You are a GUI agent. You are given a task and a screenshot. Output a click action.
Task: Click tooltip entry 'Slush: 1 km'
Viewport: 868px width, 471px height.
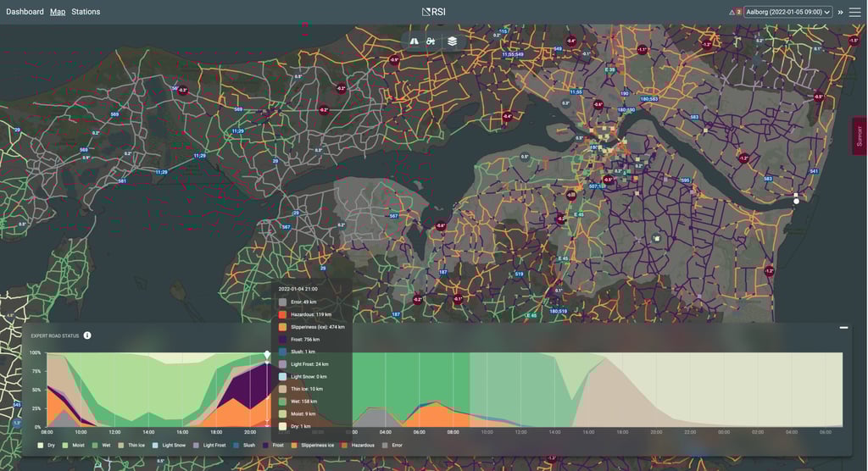[x=303, y=352]
